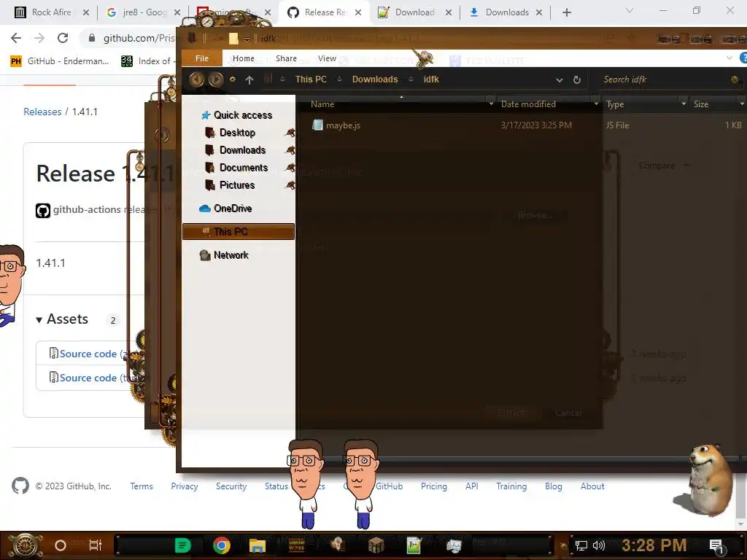Open the green chat app on taskbar

click(x=182, y=545)
